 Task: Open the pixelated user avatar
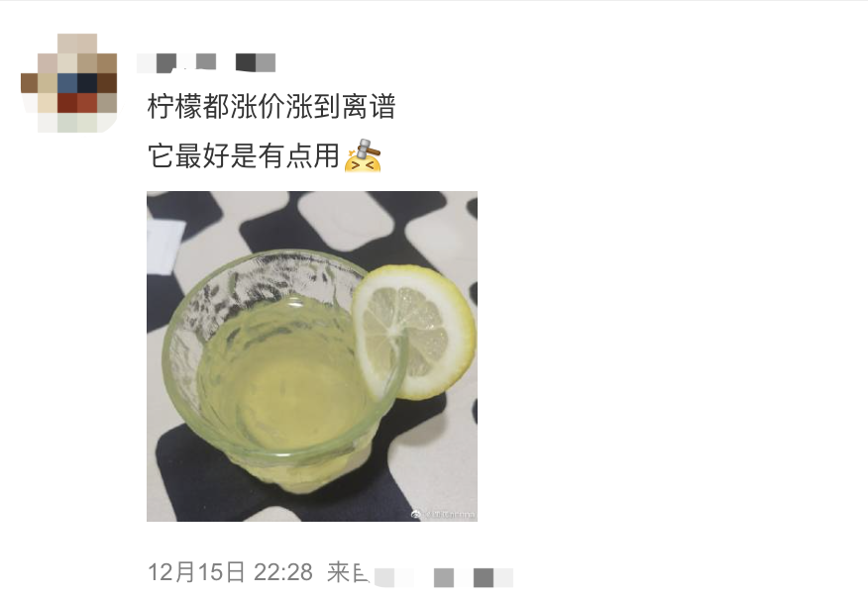[x=68, y=83]
